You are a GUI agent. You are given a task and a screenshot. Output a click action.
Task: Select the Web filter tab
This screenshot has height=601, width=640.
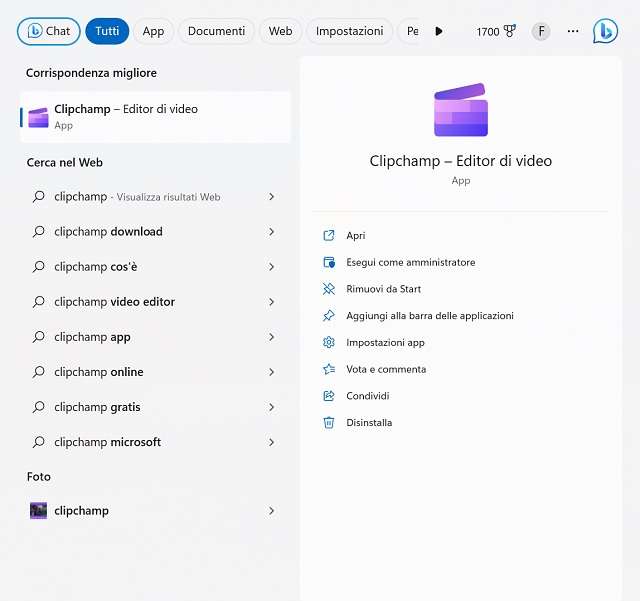(280, 31)
